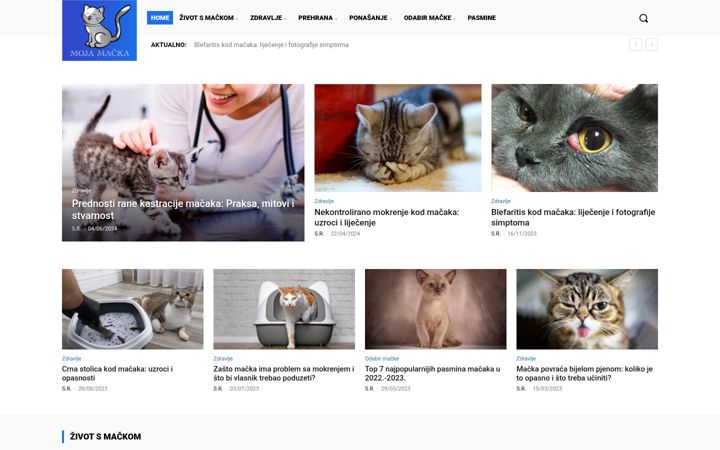Click the litter box cleaning image
This screenshot has width=720, height=450.
coord(133,309)
